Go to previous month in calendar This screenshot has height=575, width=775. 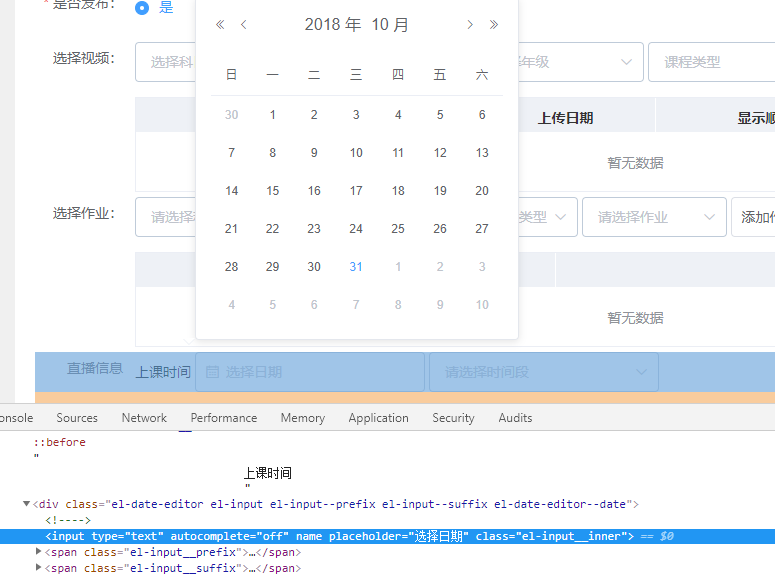point(244,24)
